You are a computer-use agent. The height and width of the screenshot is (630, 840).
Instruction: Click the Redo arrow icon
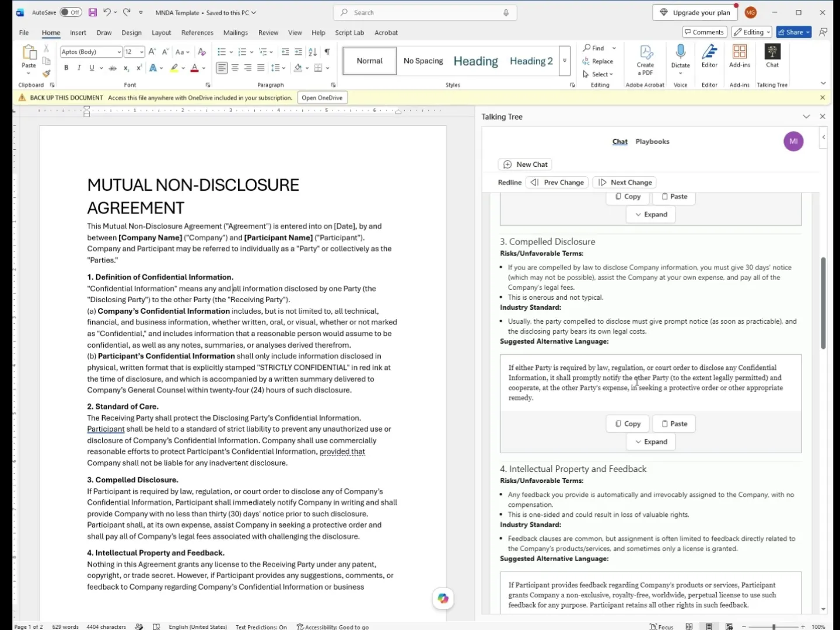tap(127, 12)
